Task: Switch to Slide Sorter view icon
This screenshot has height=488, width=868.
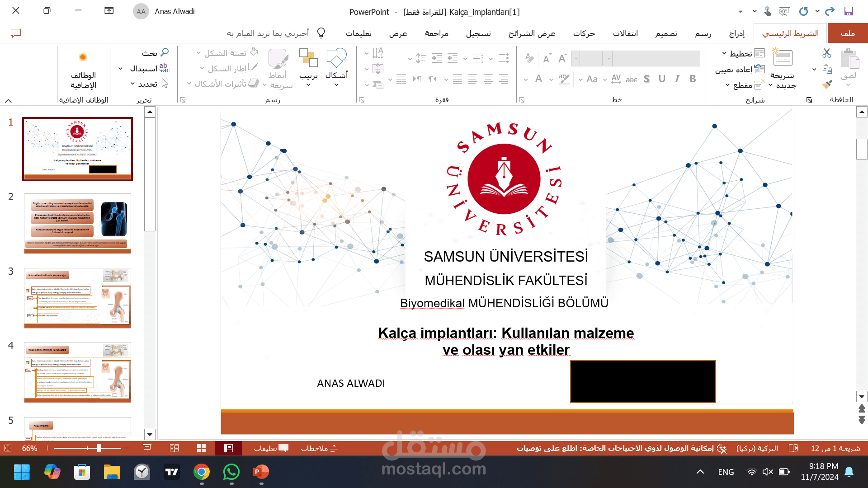Action: click(x=202, y=448)
